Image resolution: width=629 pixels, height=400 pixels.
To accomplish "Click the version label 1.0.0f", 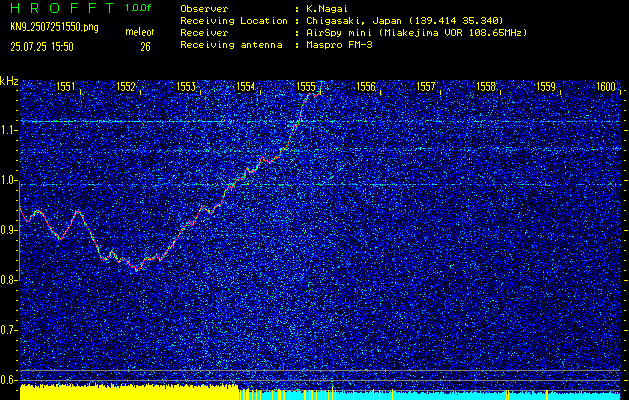I will click(x=138, y=8).
